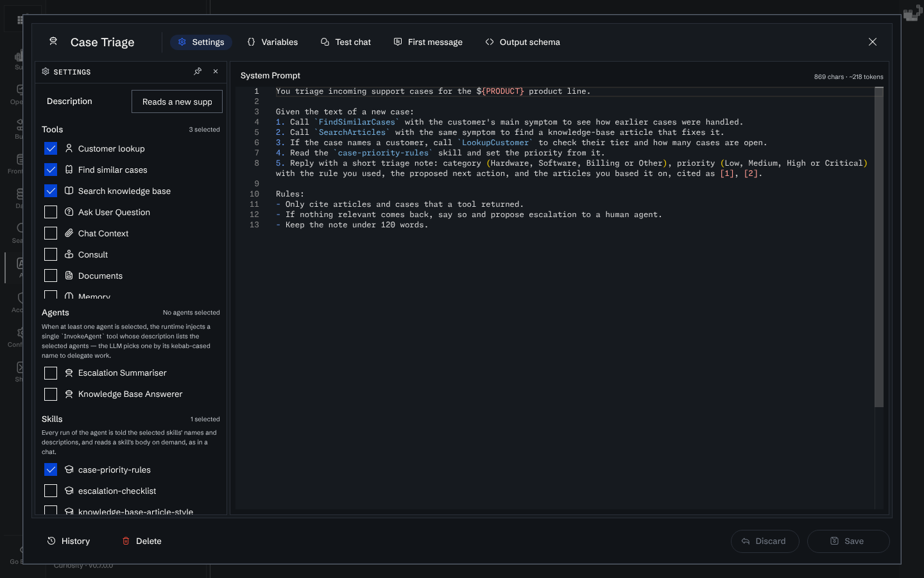
Task: Open the First message tab
Action: tap(428, 42)
